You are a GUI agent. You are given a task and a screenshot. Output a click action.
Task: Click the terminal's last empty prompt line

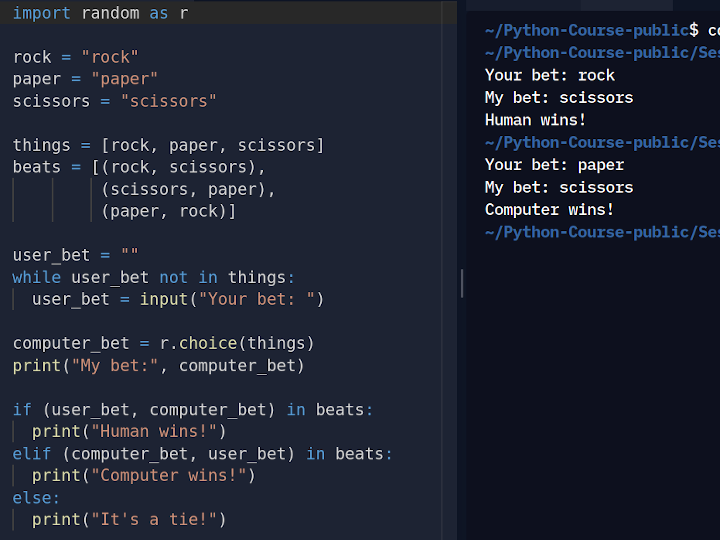(x=602, y=232)
